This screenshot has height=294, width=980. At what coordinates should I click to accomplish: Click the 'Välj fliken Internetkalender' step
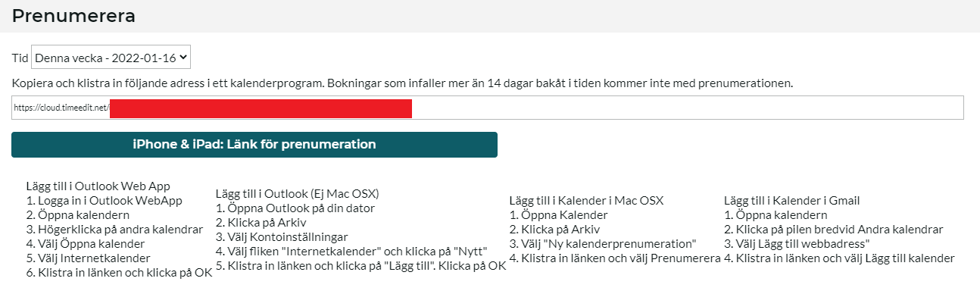click(x=351, y=252)
